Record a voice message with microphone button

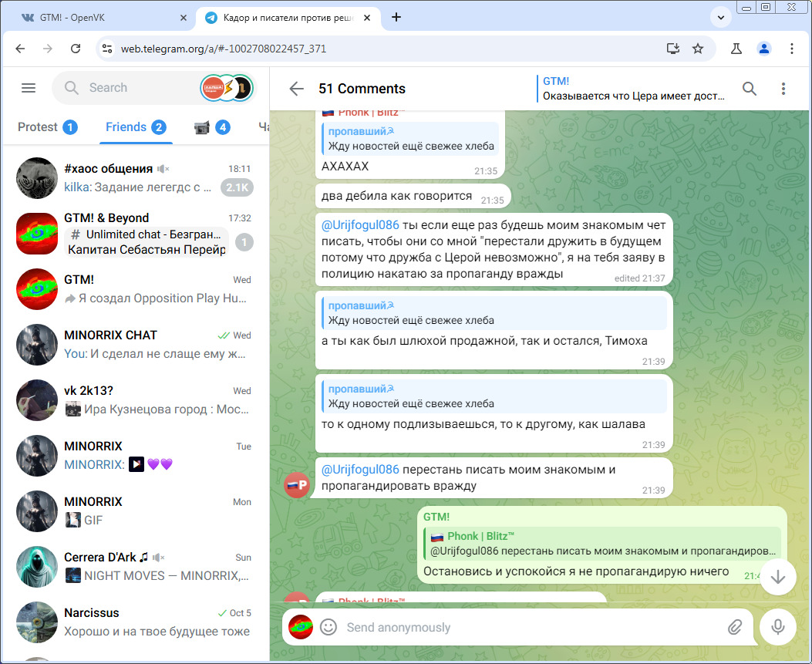[777, 627]
